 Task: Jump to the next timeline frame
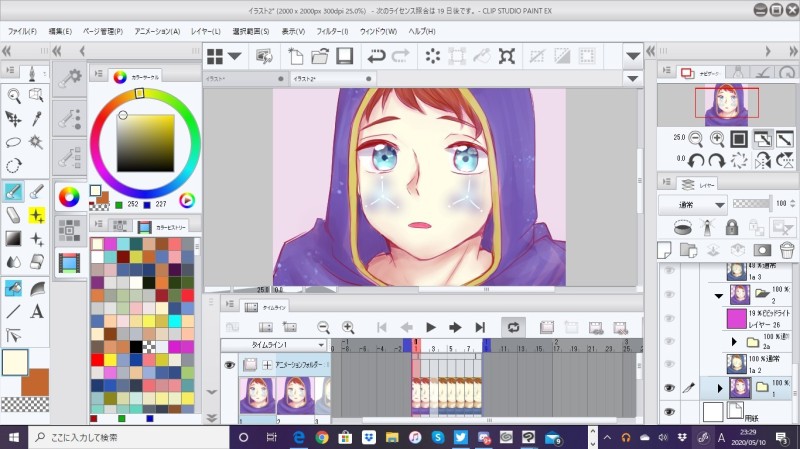pyautogui.click(x=455, y=327)
